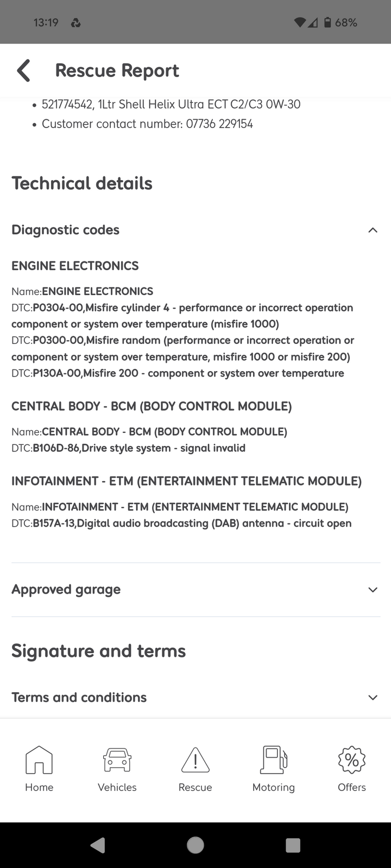The width and height of the screenshot is (391, 868).
Task: Tap the Offers percent badge icon
Action: [x=352, y=759]
